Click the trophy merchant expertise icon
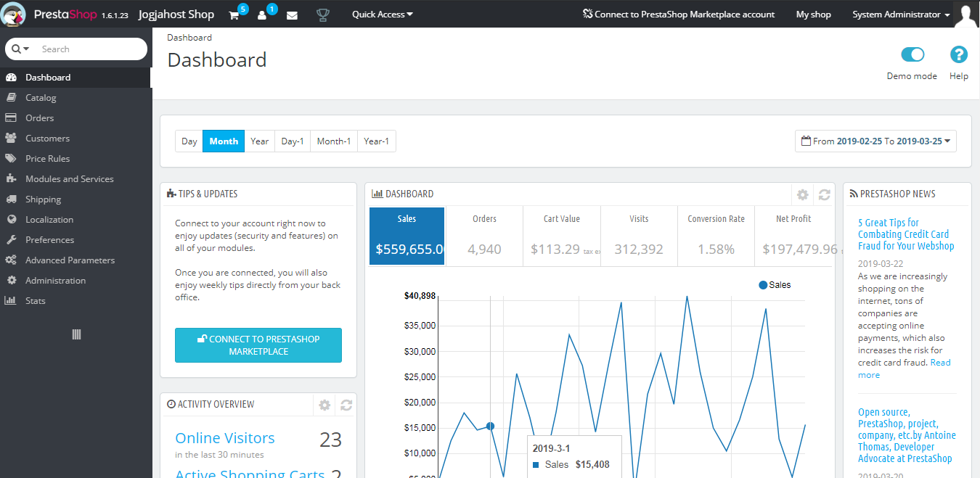Viewport: 980px width, 478px height. click(x=322, y=15)
